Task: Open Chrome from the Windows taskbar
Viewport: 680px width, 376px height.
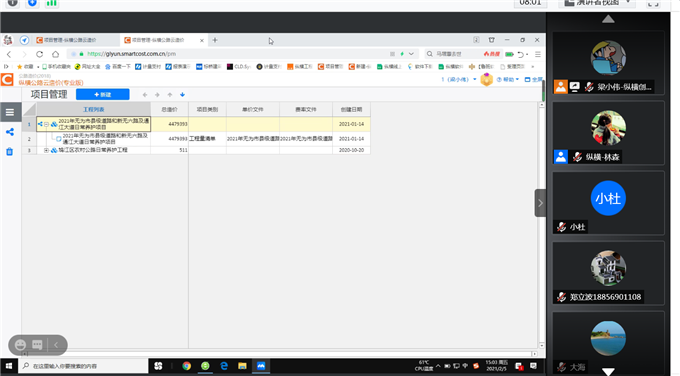Action: [x=186, y=366]
